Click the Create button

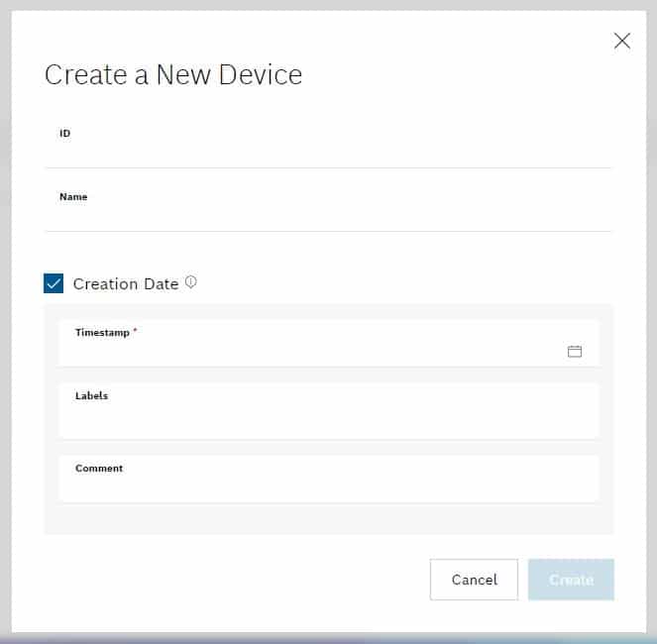point(571,580)
